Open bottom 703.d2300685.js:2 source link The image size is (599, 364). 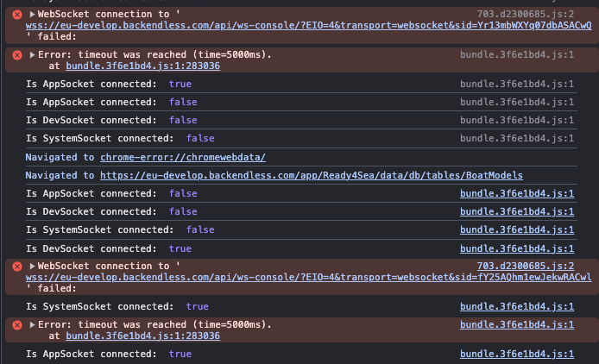(526, 267)
